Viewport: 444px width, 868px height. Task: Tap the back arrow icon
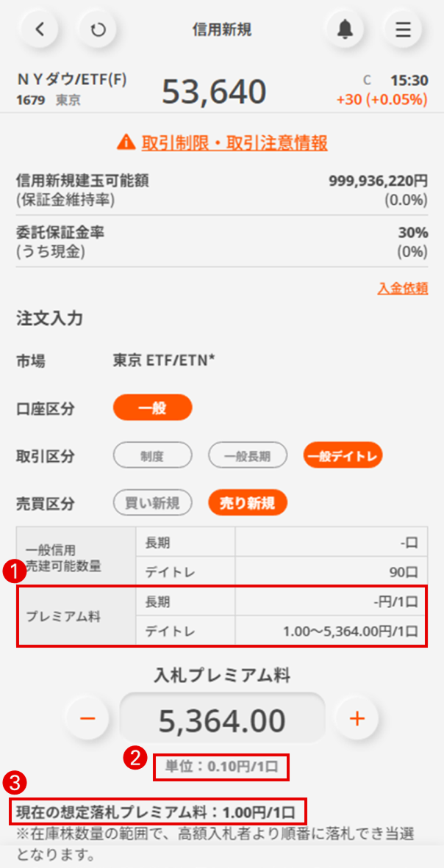click(x=40, y=29)
